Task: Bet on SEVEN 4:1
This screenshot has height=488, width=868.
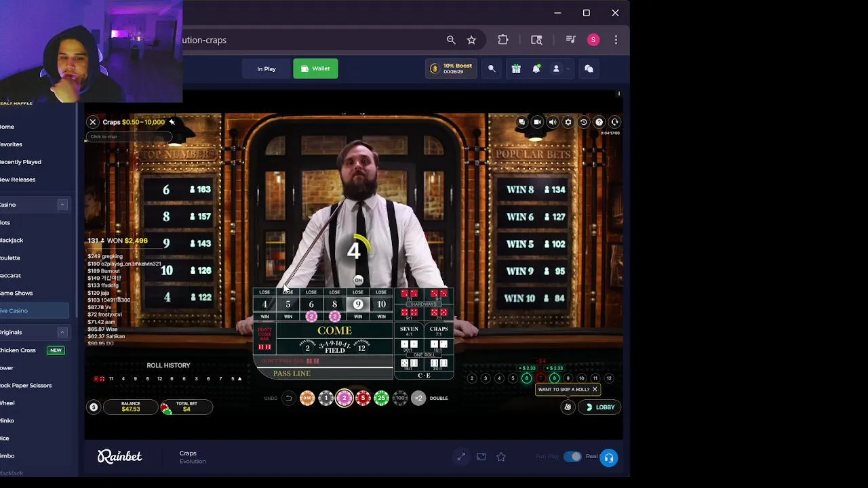Action: [x=409, y=331]
